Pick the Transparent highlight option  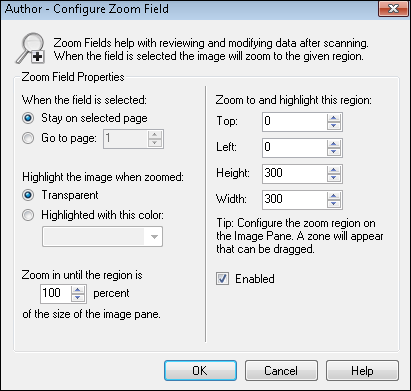click(28, 195)
